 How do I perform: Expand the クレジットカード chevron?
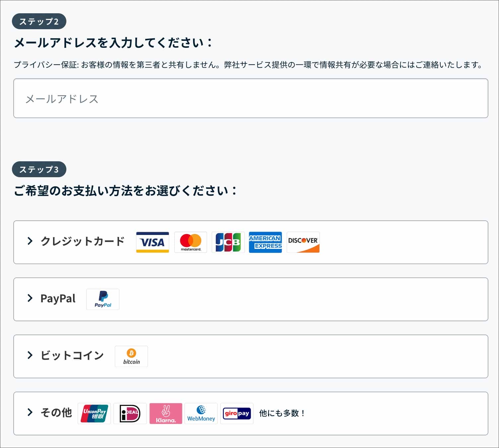(x=30, y=241)
